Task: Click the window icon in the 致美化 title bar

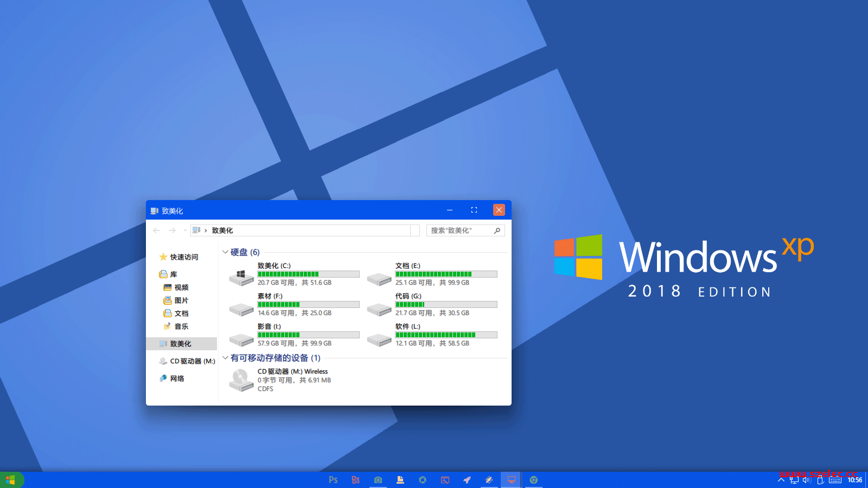Action: click(x=155, y=210)
